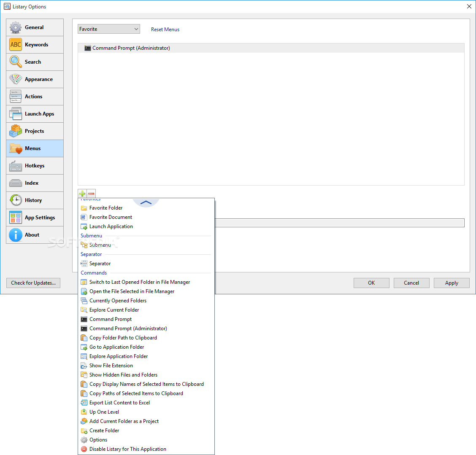The height and width of the screenshot is (455, 476).
Task: Add the plain Command Prompt command
Action: click(146, 319)
